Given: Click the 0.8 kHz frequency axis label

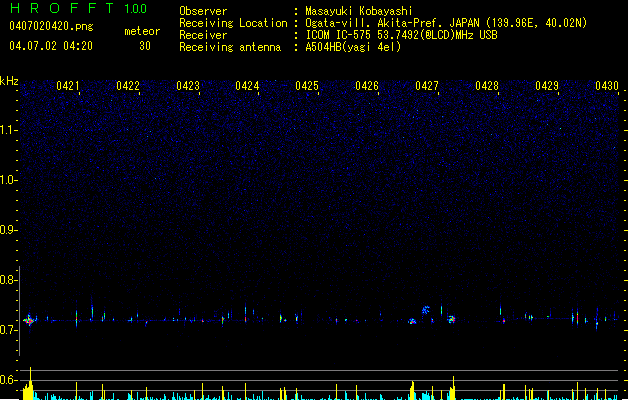Looking at the screenshot, I should click(x=8, y=280).
